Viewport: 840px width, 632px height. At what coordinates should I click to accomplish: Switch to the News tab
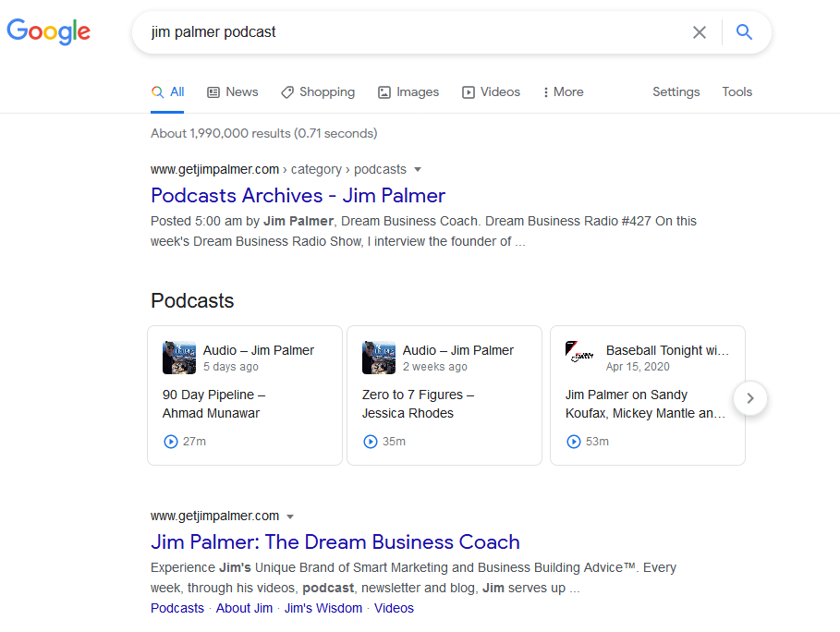(233, 92)
